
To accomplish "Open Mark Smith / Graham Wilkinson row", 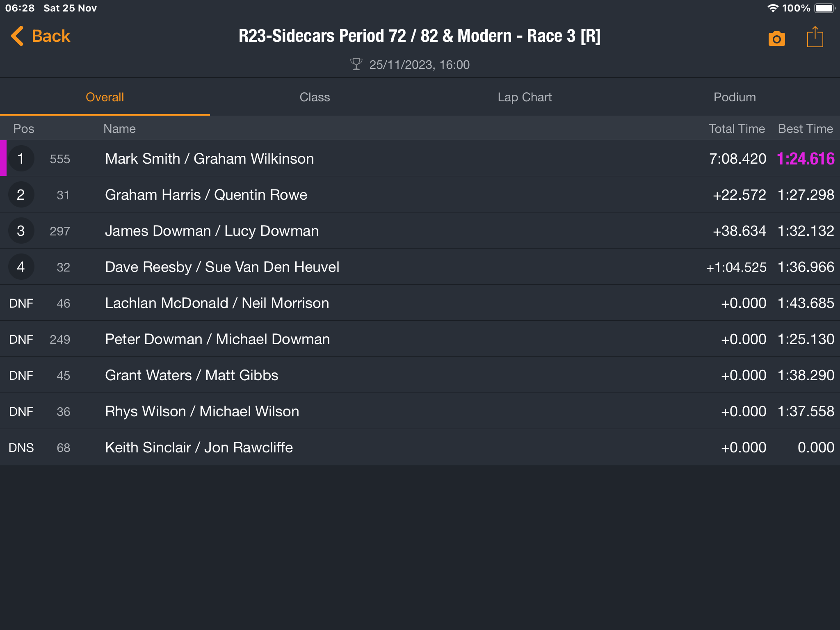I will point(420,158).
